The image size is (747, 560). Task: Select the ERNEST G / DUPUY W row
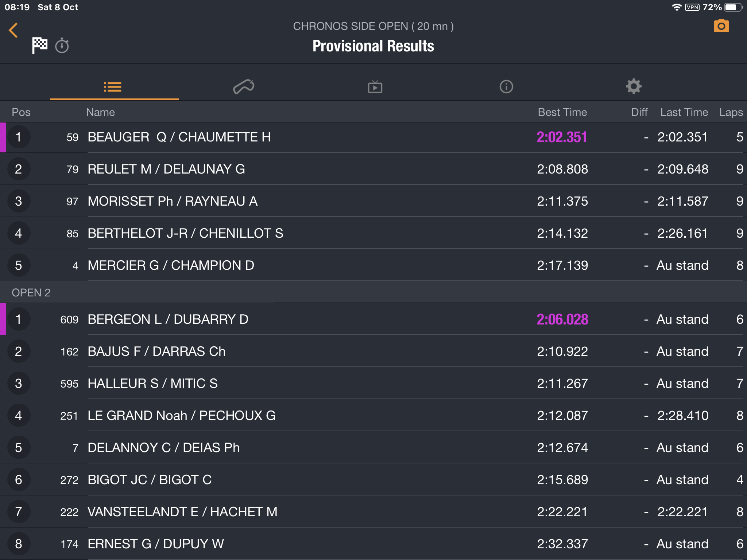tap(373, 544)
